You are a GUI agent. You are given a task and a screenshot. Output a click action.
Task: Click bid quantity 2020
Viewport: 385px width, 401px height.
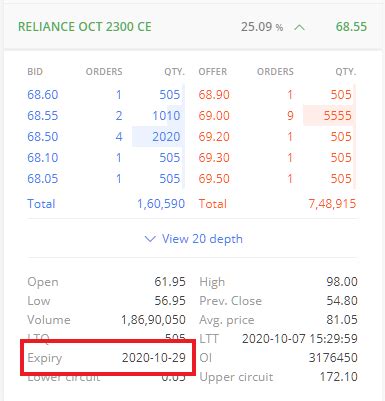click(166, 137)
